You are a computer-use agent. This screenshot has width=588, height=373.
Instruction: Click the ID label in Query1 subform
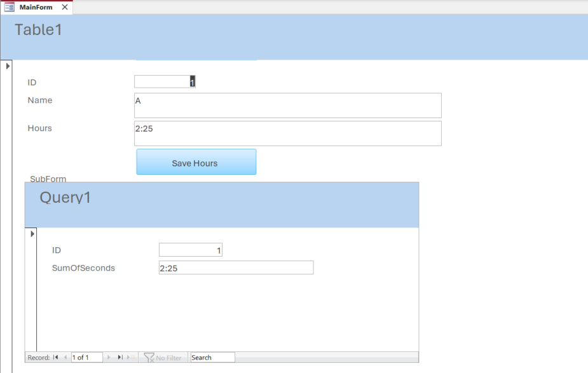(x=56, y=250)
